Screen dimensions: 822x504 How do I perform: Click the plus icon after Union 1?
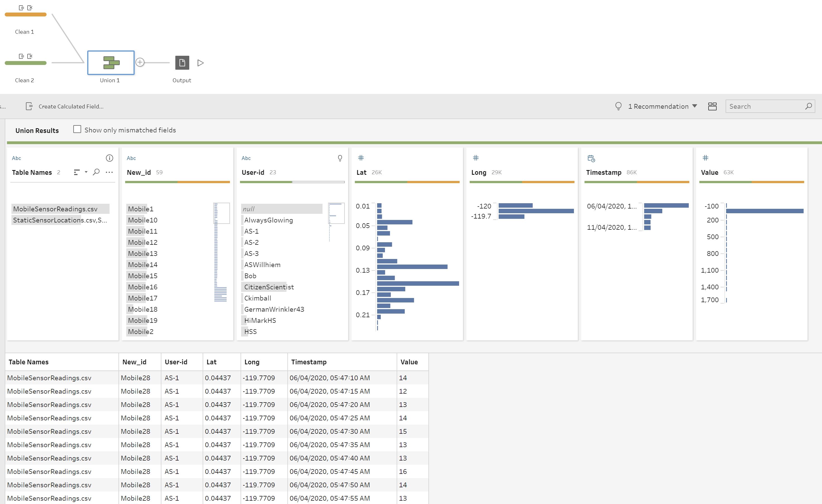(140, 62)
